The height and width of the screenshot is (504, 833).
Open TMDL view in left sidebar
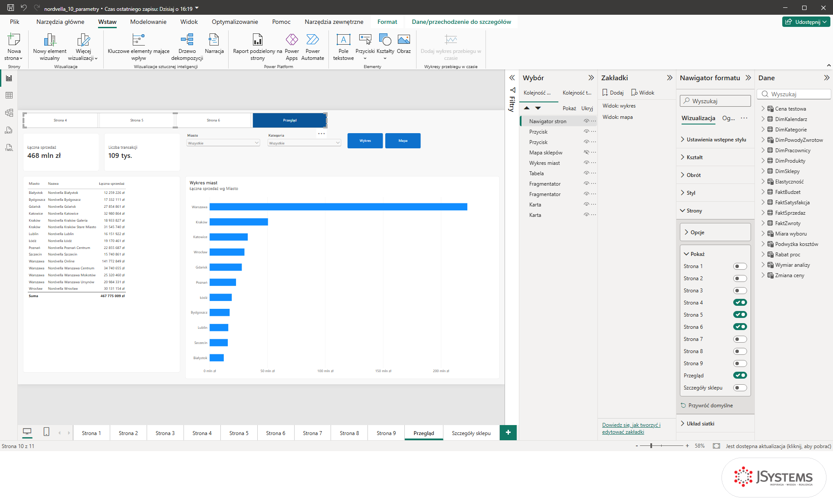tap(9, 147)
